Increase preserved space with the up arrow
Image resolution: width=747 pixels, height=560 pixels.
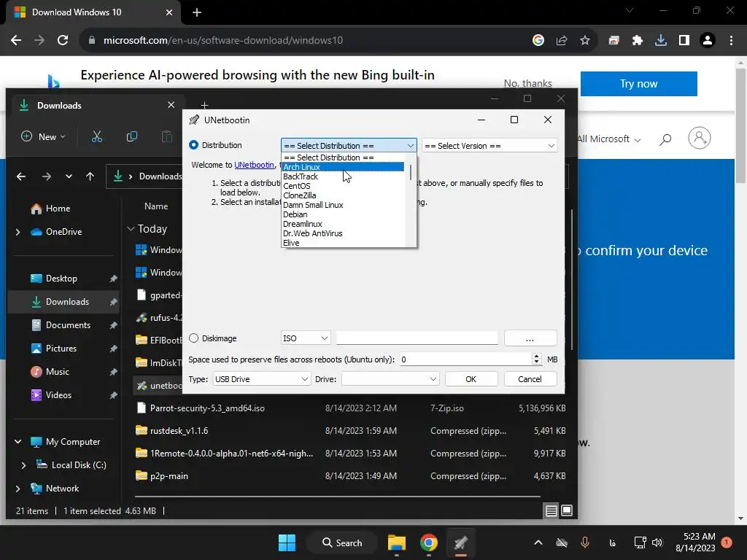pyautogui.click(x=537, y=356)
